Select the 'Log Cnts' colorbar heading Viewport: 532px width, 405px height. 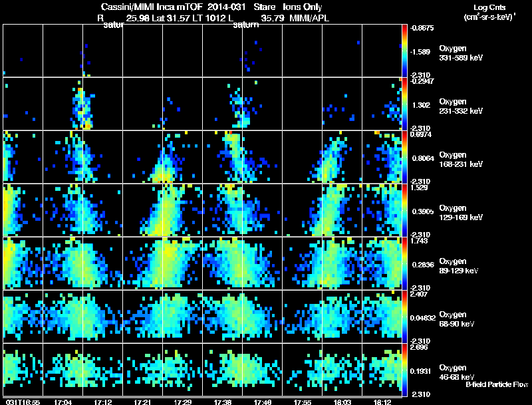coord(489,7)
